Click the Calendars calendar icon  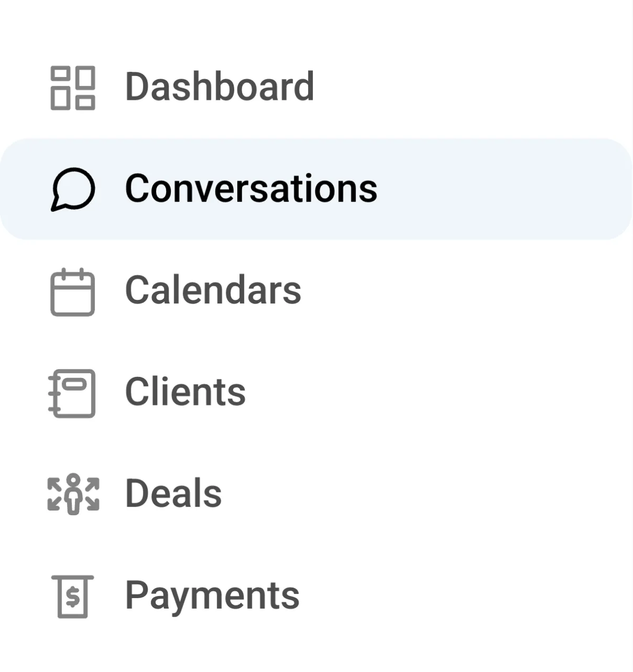[73, 292]
